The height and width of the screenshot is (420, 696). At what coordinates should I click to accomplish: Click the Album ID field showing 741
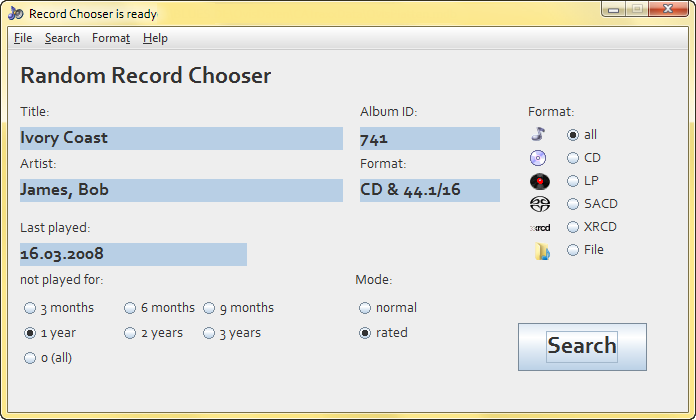pyautogui.click(x=430, y=138)
